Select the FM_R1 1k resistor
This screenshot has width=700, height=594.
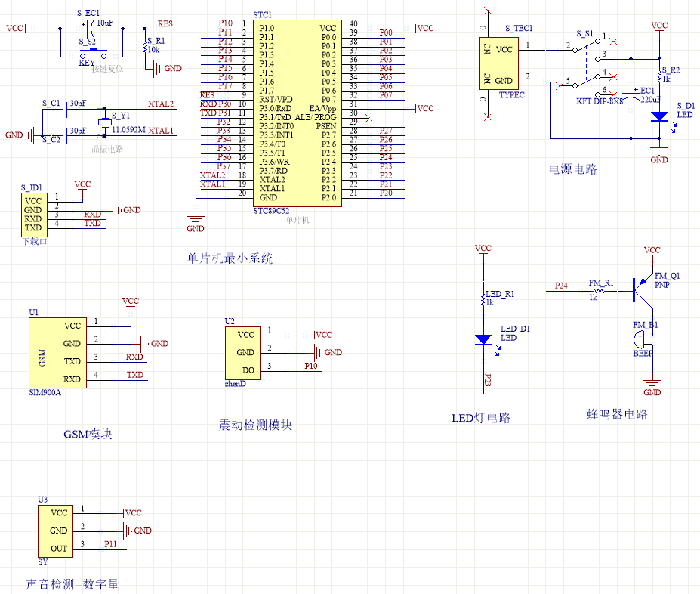[x=600, y=288]
